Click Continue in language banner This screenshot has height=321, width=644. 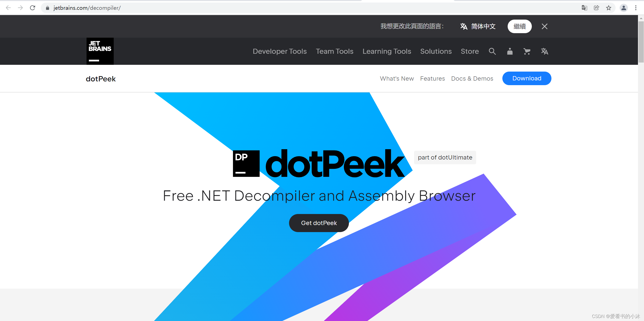pyautogui.click(x=519, y=26)
